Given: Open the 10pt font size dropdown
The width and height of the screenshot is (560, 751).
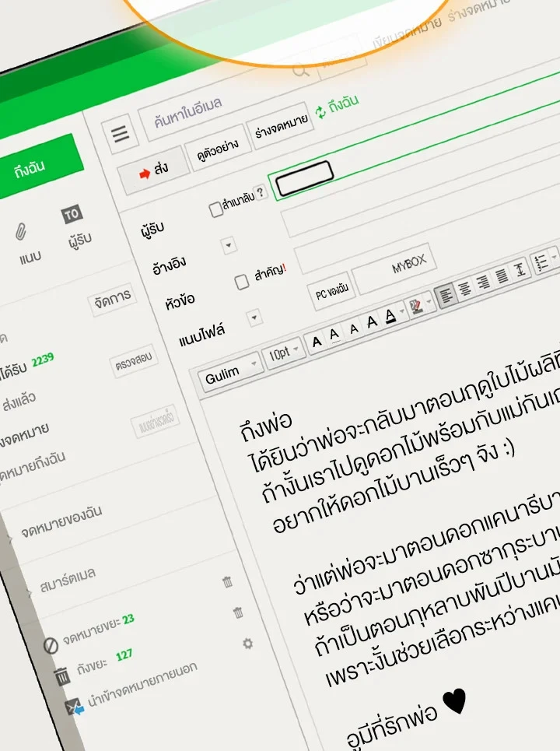Looking at the screenshot, I should coord(283,354).
